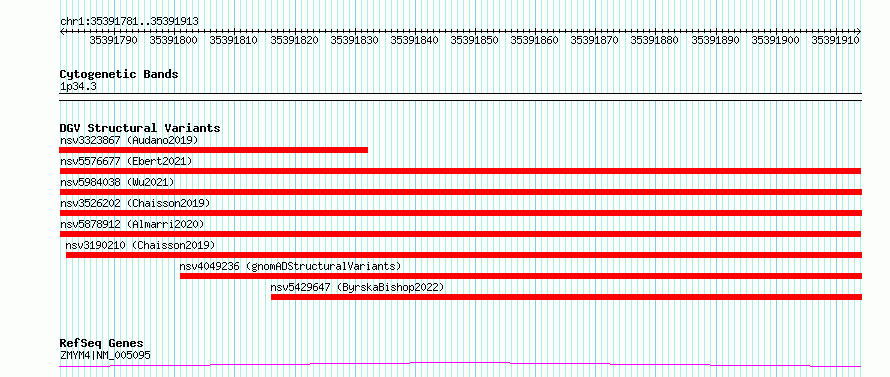Screen dimensions: 890x377
Task: Select the nsv3323867 red variant bar
Action: point(213,150)
